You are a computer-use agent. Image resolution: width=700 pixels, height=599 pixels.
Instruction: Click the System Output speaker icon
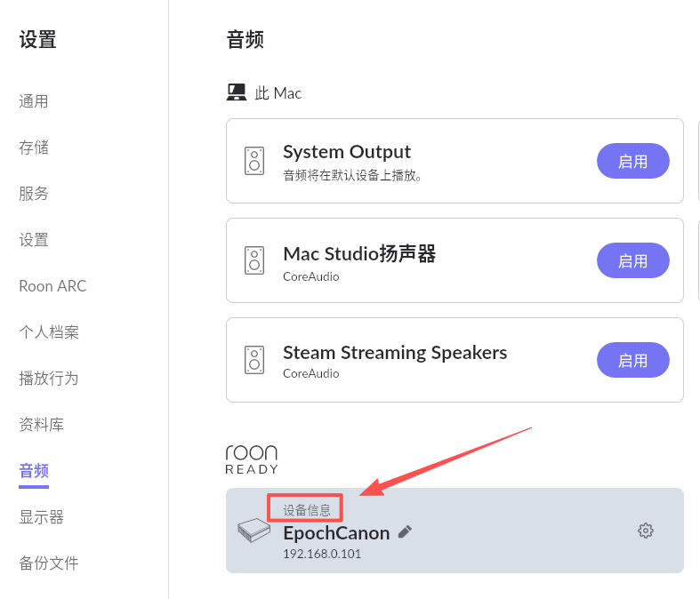pyautogui.click(x=254, y=161)
